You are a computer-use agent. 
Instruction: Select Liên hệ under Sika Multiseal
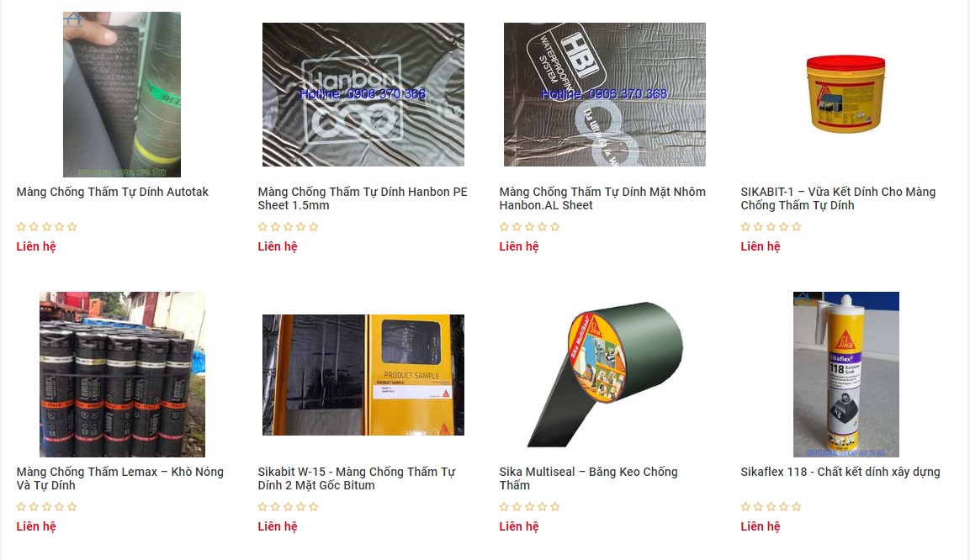[x=519, y=526]
